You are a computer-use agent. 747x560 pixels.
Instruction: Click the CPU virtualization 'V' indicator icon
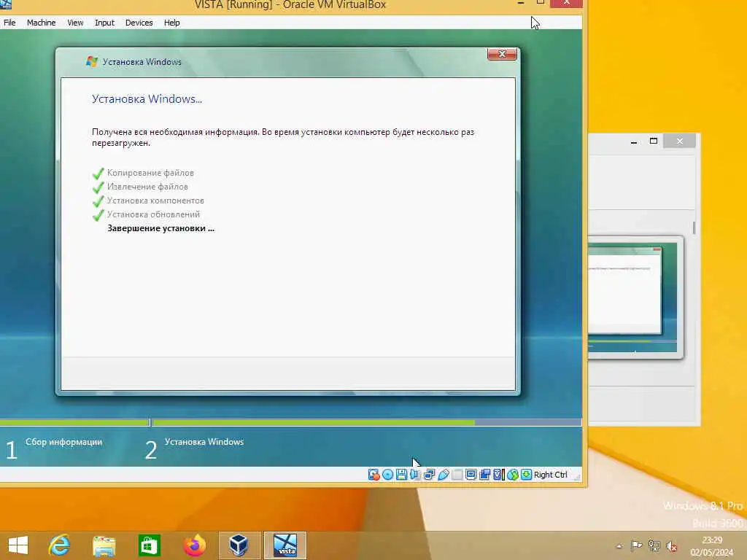(x=499, y=474)
